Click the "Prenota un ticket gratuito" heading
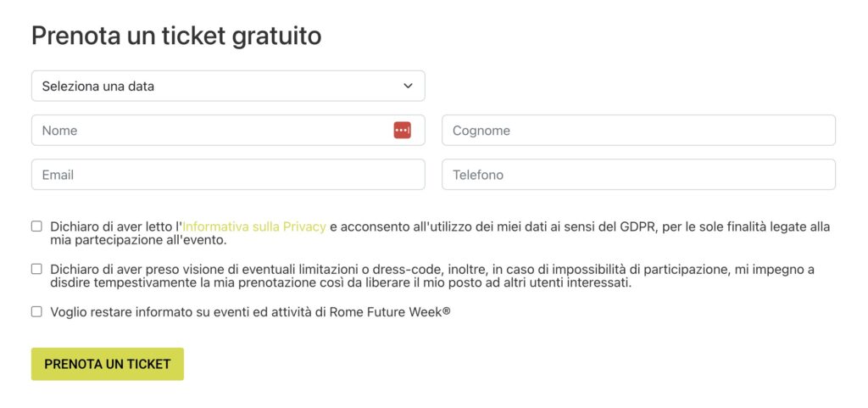Viewport: 868px width, 408px height. (176, 36)
